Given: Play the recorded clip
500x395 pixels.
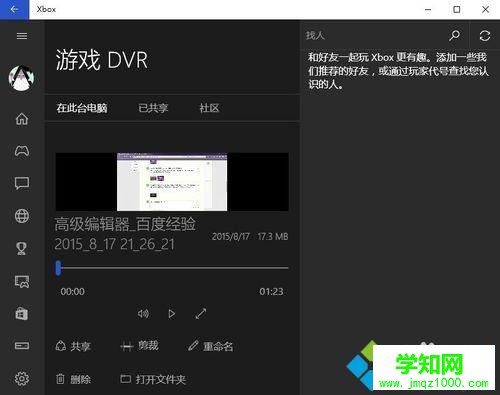Looking at the screenshot, I should (x=171, y=314).
